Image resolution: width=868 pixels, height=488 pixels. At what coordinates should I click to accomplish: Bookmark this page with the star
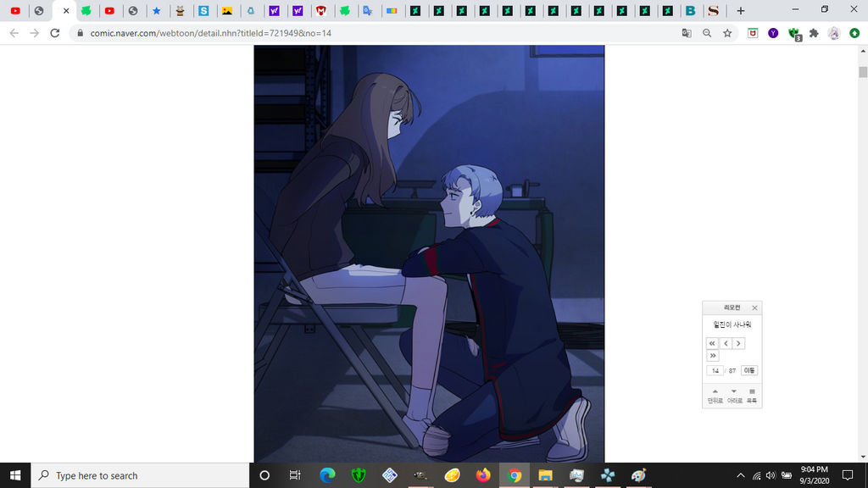[x=727, y=33]
